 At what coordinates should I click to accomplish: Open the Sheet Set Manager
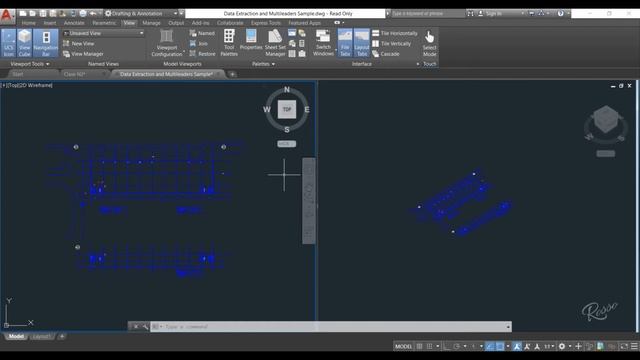coord(275,43)
